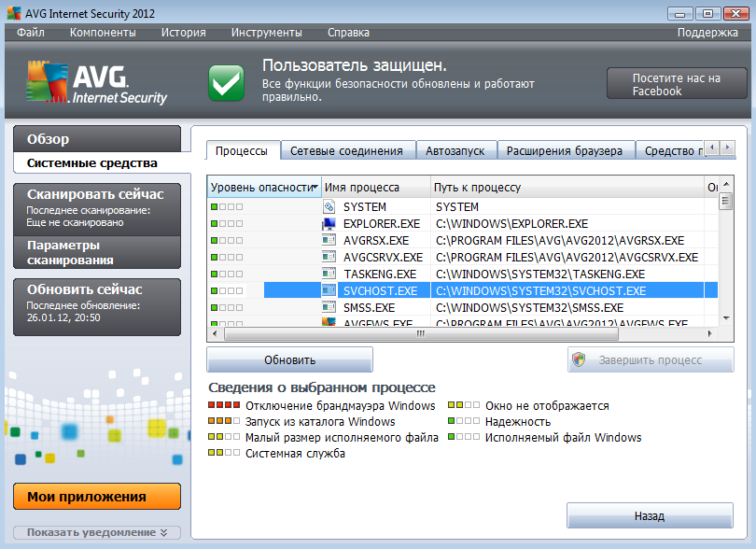
Task: Click the SVCHOST.EXE process icon
Action: [x=329, y=290]
